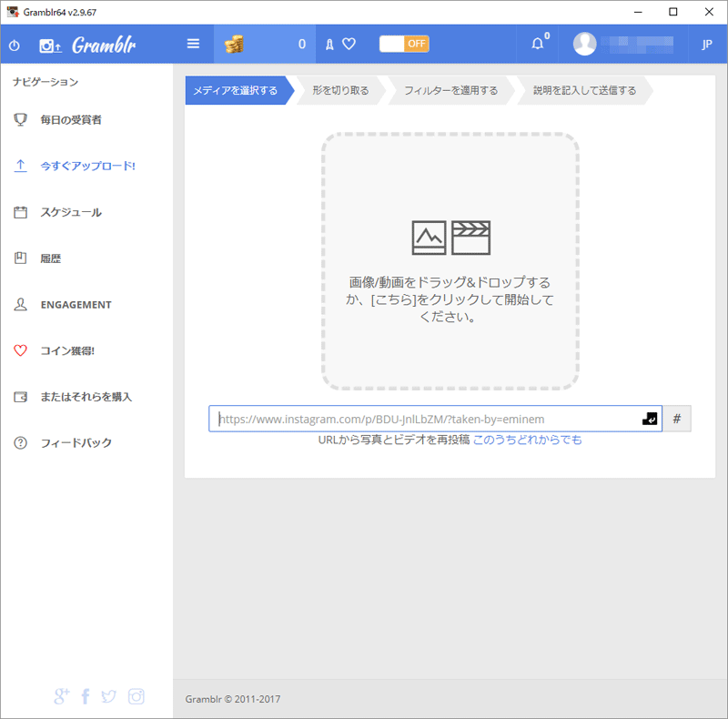Select the メディアを選択する step tab
The height and width of the screenshot is (719, 728).
(239, 90)
